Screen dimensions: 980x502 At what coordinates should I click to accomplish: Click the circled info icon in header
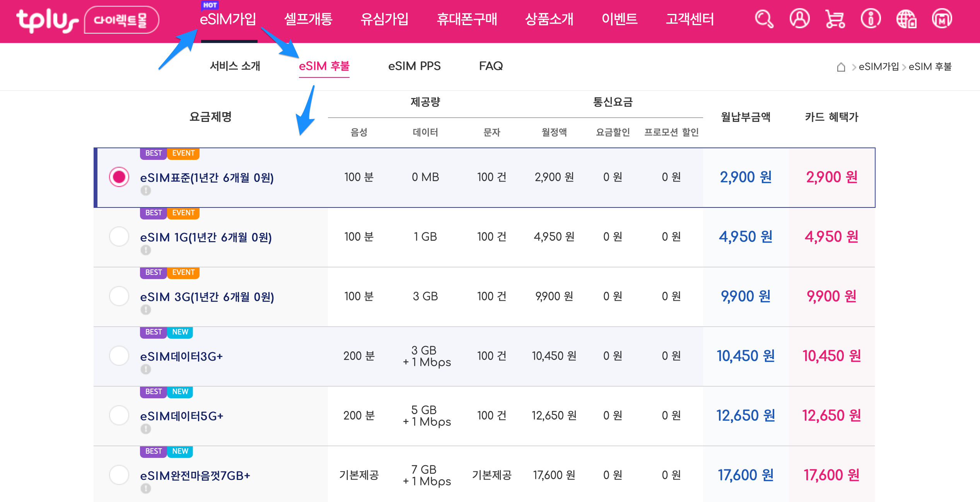point(871,19)
